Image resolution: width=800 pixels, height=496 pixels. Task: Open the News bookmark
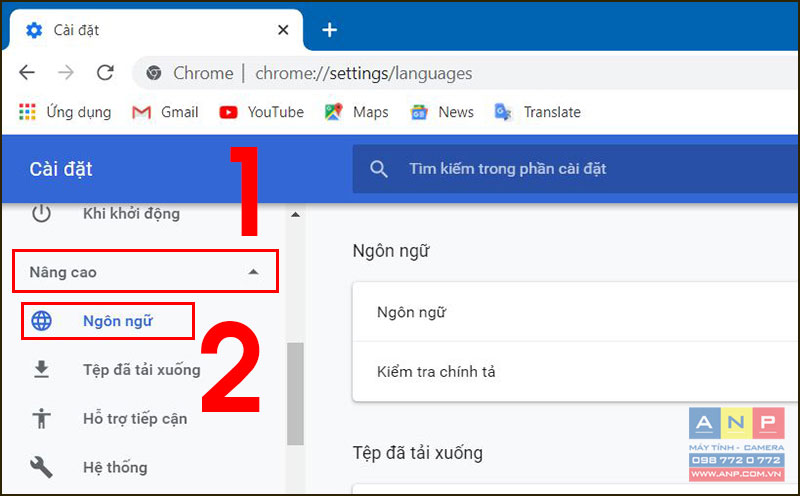tap(442, 112)
